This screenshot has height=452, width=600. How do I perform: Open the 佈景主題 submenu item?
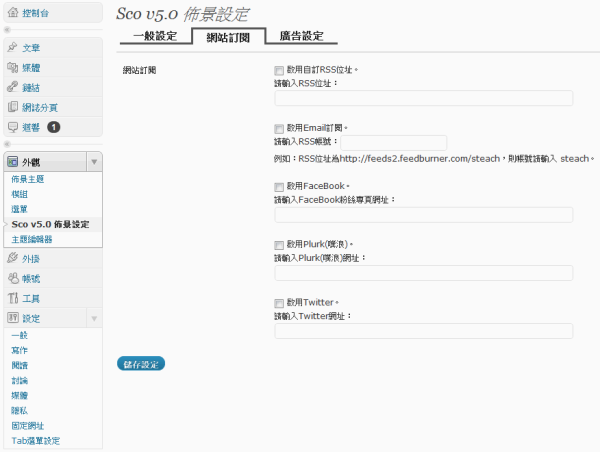tap(28, 179)
